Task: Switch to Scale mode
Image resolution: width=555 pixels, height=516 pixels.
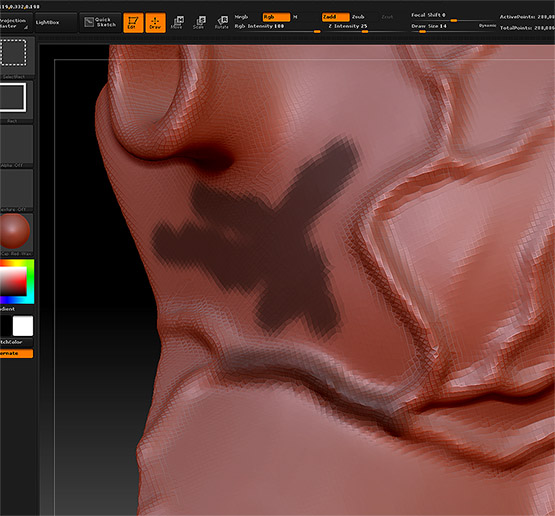Action: pos(199,23)
